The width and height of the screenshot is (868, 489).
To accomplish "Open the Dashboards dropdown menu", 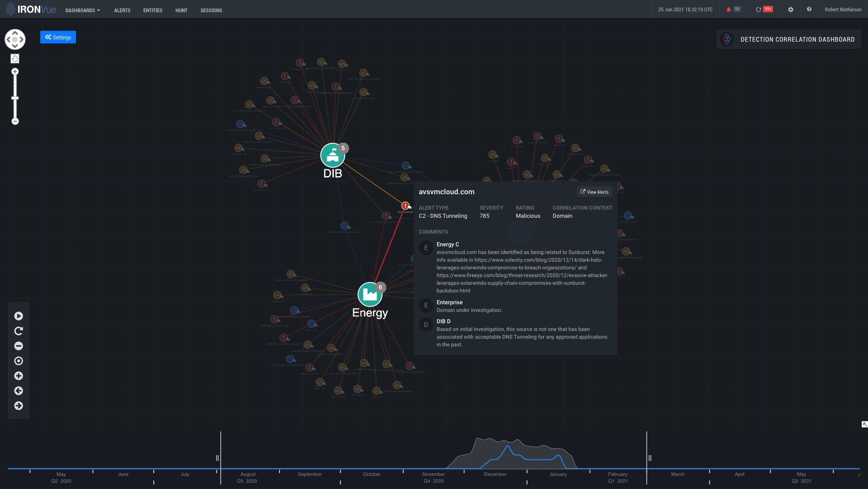I will [x=83, y=10].
